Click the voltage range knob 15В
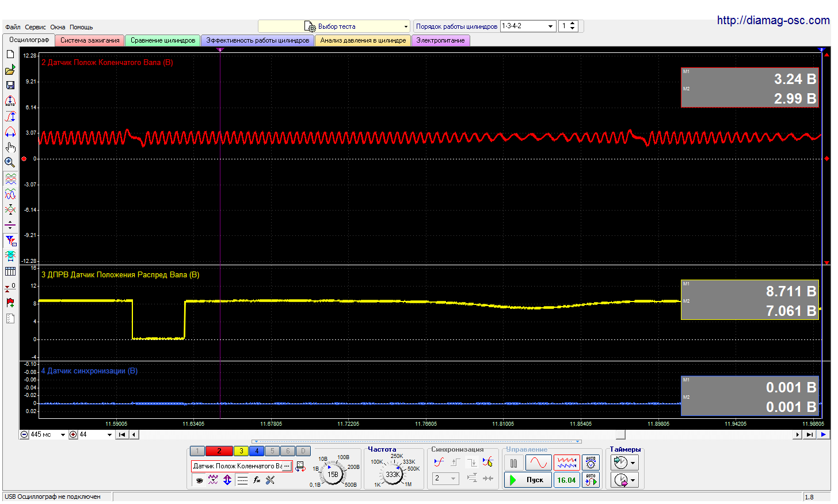Screen dimensions: 838x504 coord(333,475)
